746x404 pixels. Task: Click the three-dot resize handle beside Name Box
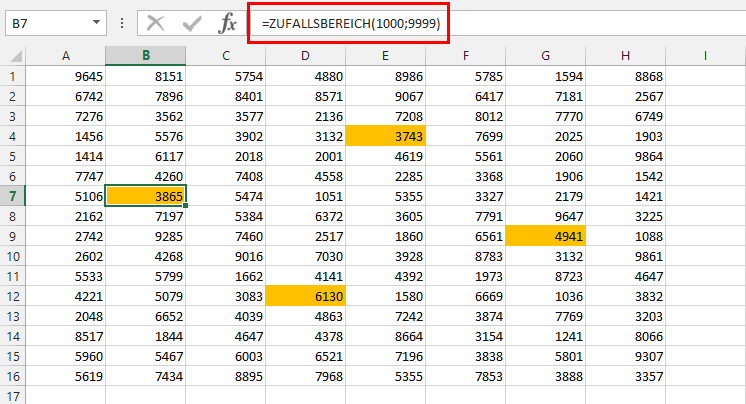pos(120,22)
